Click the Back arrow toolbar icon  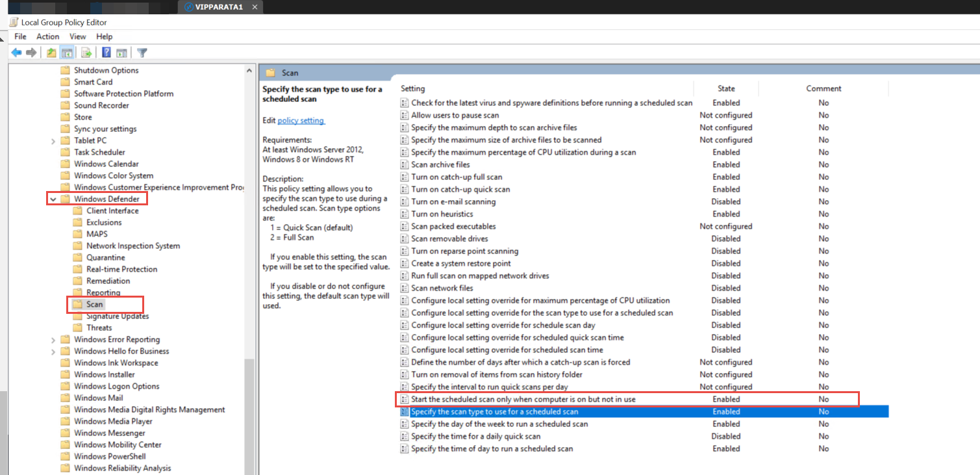coord(16,53)
